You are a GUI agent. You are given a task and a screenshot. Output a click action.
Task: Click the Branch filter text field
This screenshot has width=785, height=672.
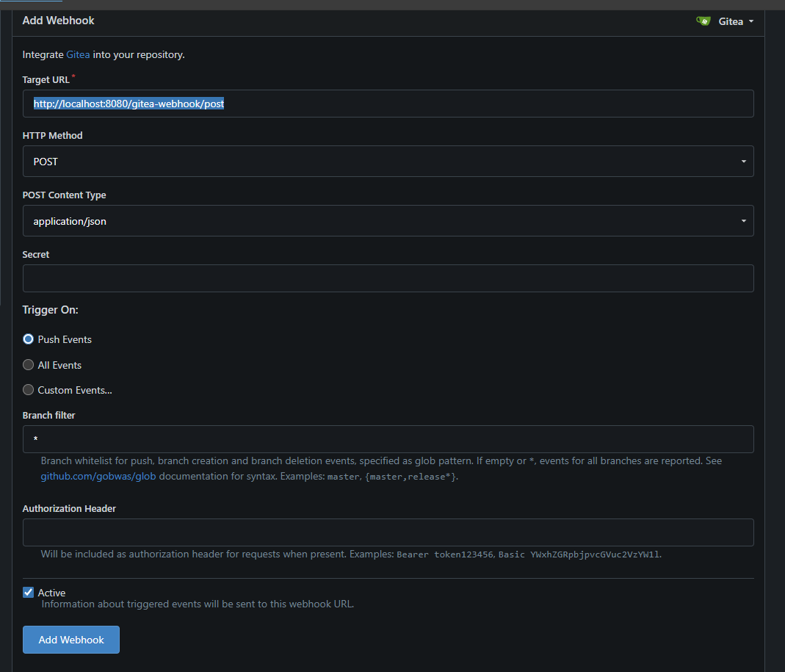point(388,439)
